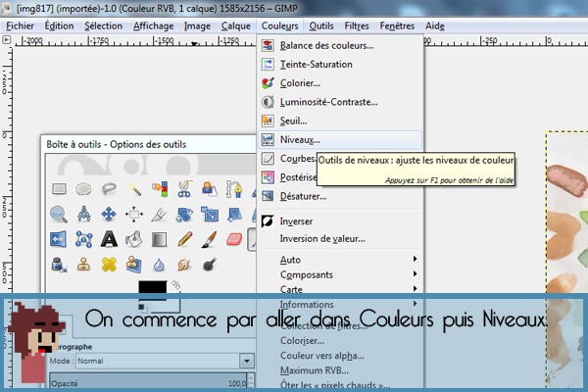This screenshot has height=392, width=588.
Task: Open the Outils menu
Action: pos(321,25)
